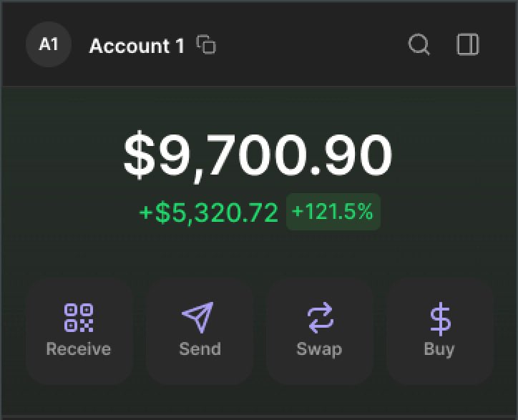Open the search magnifier icon

[419, 44]
